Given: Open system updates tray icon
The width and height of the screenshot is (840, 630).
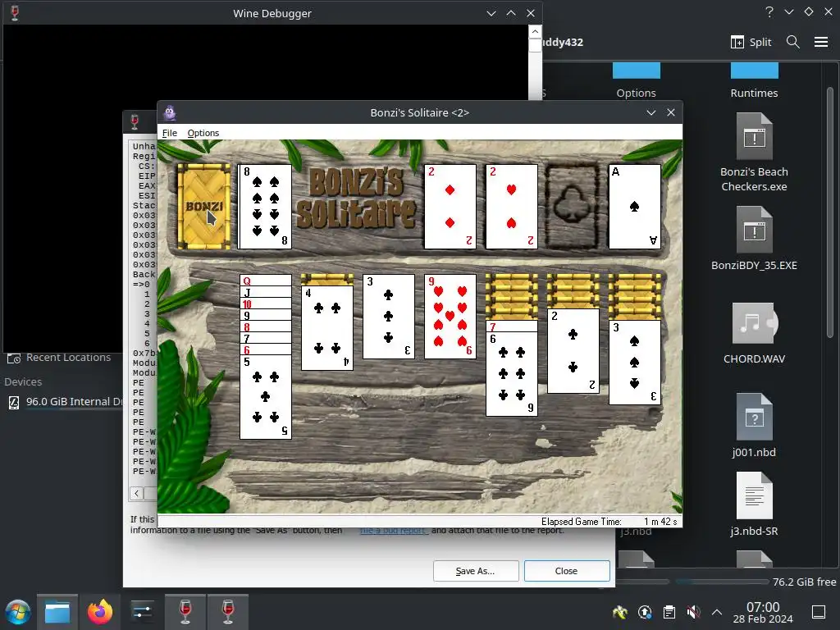Looking at the screenshot, I should (x=645, y=612).
